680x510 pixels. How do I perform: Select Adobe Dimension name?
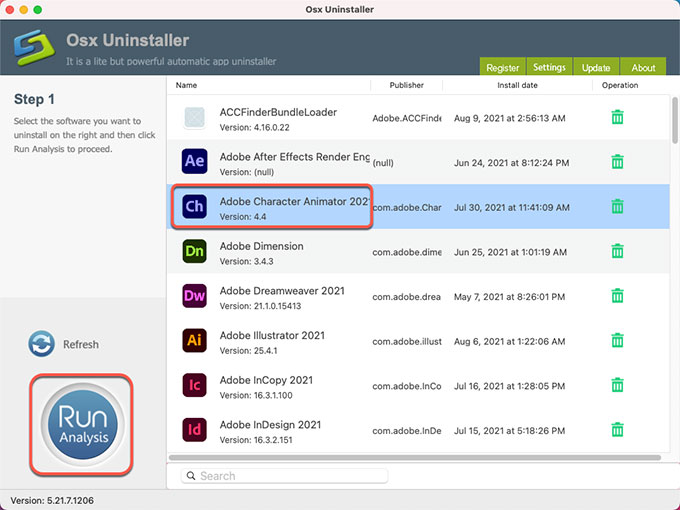262,246
